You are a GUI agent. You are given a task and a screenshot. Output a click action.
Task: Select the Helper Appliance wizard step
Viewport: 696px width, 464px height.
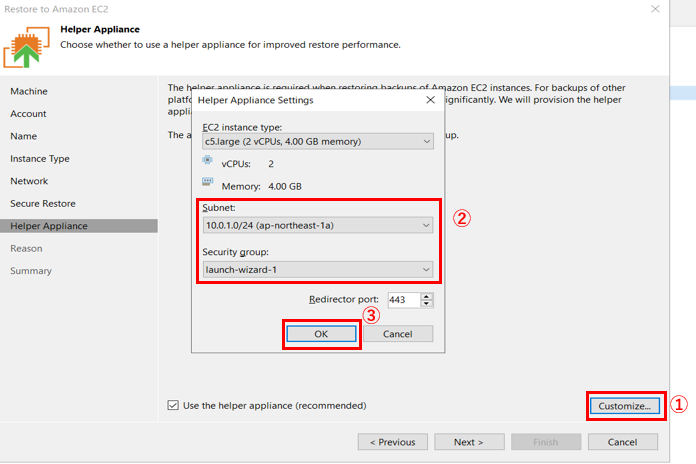[x=79, y=226]
